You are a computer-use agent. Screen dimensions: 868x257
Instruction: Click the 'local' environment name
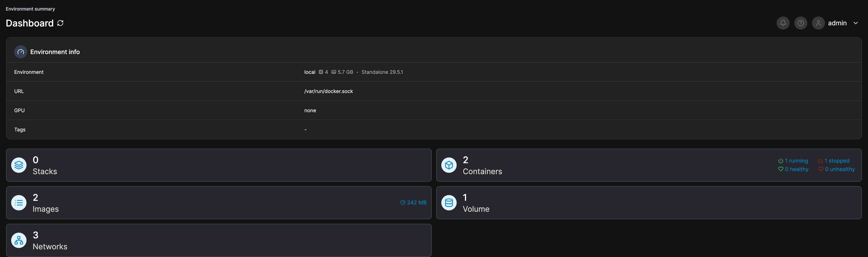pos(310,72)
